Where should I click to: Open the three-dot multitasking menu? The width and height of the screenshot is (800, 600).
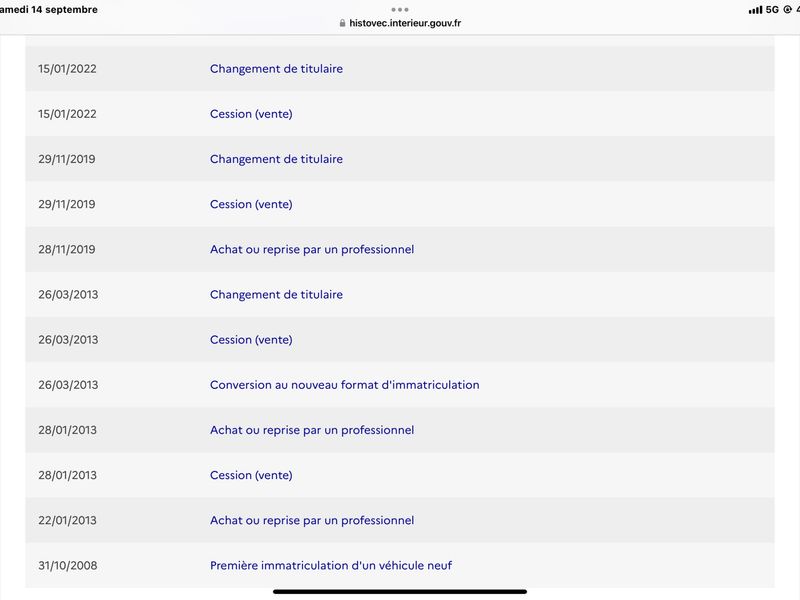point(400,9)
